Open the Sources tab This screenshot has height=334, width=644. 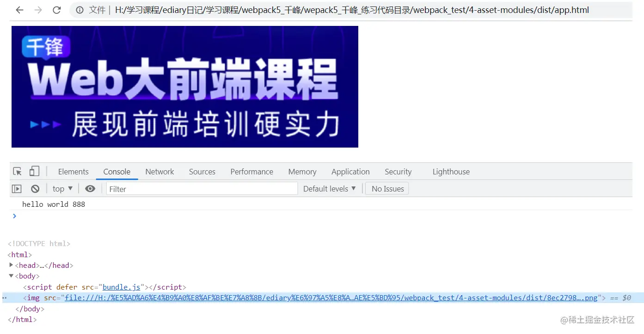click(202, 172)
